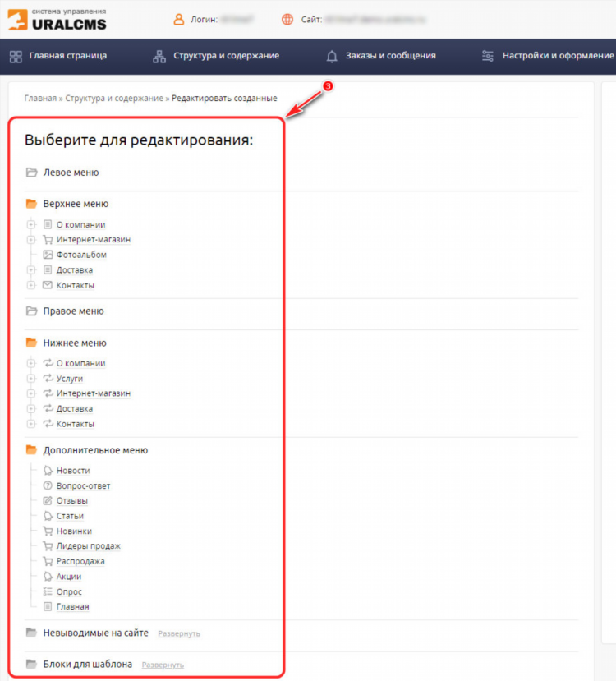
Task: Go to Структура и содержание in the breadcrumb
Action: (114, 98)
